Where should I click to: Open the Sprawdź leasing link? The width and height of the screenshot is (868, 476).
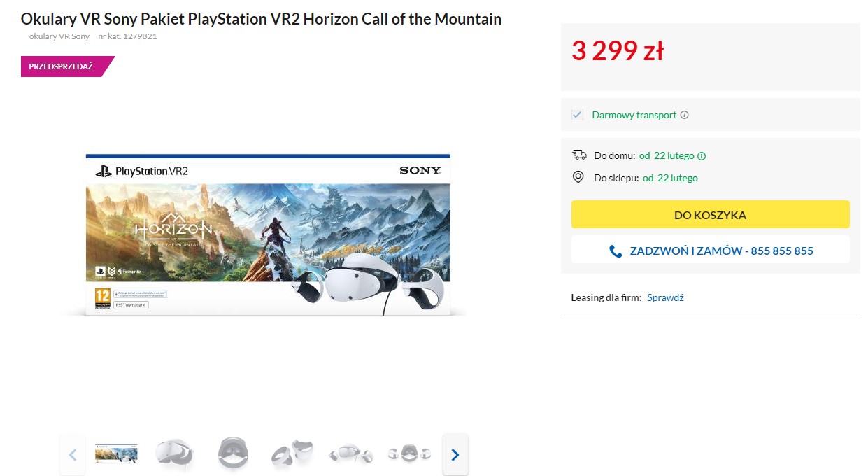(665, 297)
